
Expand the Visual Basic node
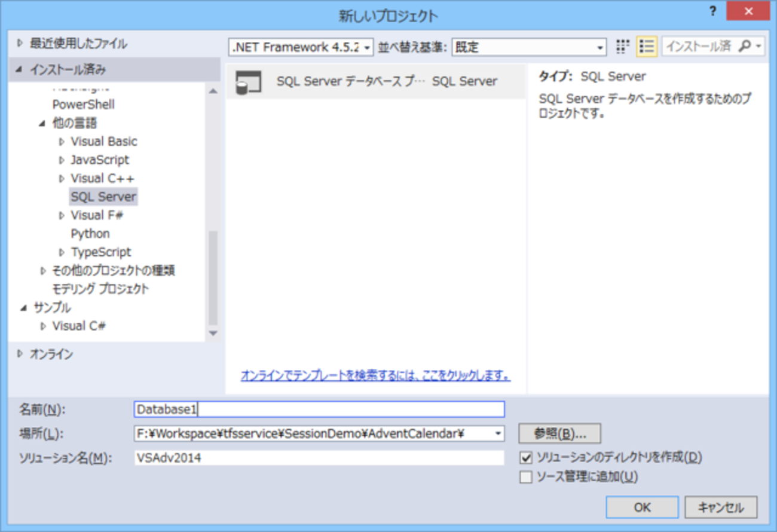tap(61, 142)
